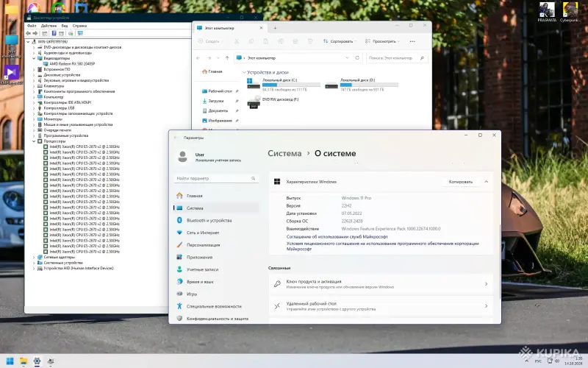Select the Local Disk (D:) drive icon
The height and width of the screenshot is (368, 588).
(331, 85)
